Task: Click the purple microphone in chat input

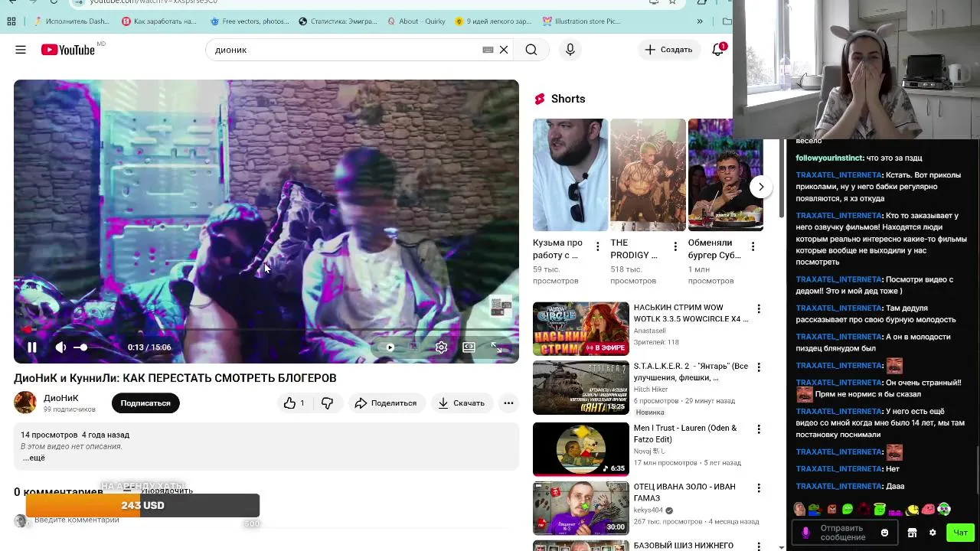Action: click(x=805, y=533)
